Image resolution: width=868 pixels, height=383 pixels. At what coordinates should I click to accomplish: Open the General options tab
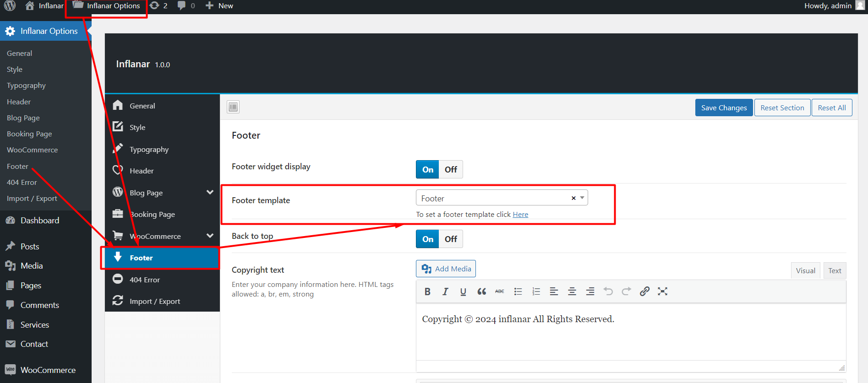pyautogui.click(x=162, y=106)
